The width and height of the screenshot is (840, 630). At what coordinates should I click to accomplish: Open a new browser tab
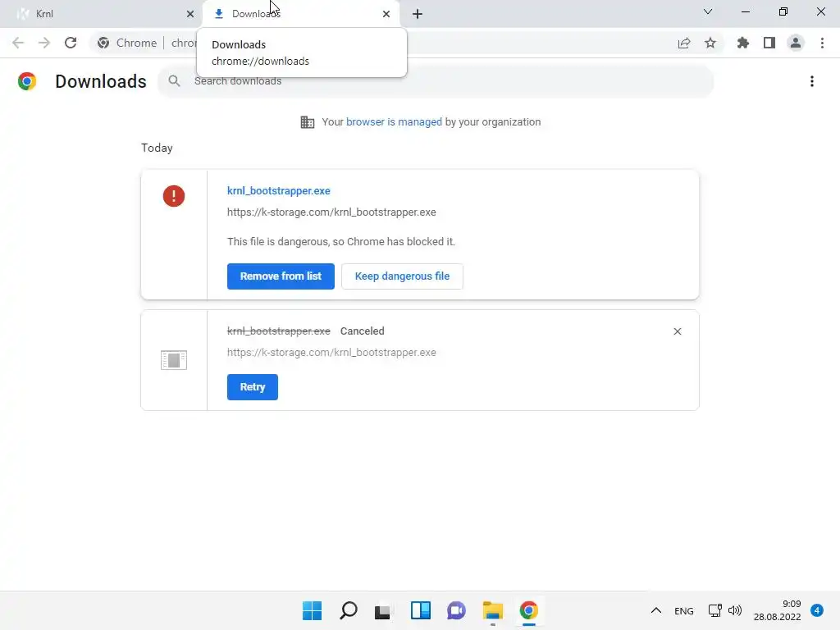click(418, 14)
